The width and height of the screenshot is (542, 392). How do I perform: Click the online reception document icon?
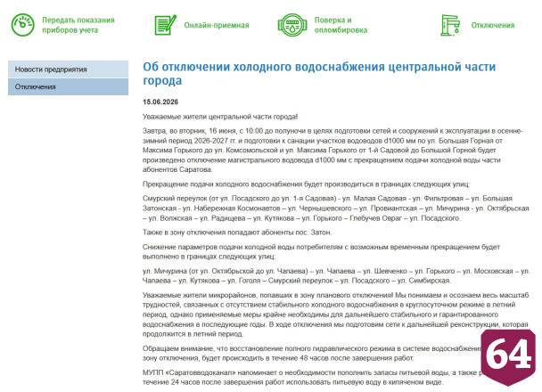pyautogui.click(x=165, y=25)
